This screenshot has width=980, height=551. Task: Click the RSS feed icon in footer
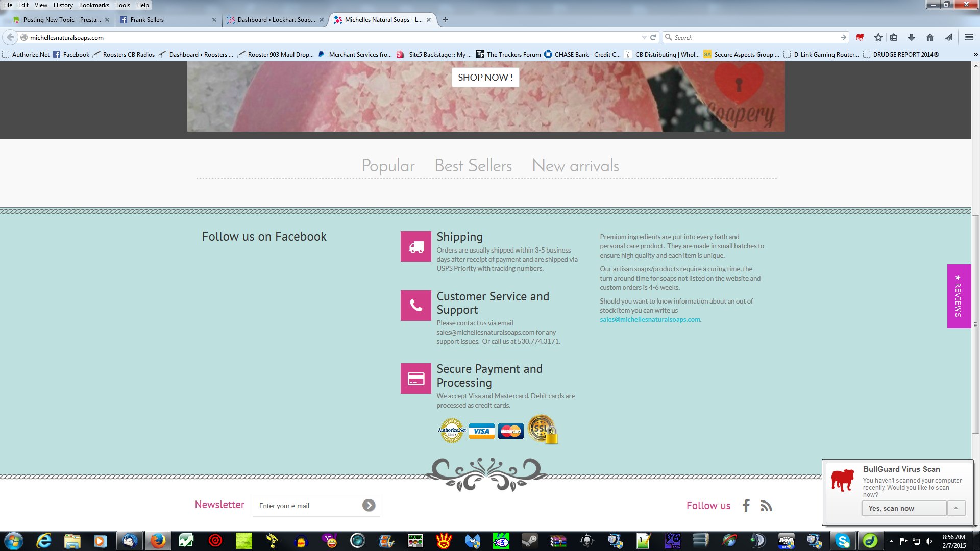point(766,506)
